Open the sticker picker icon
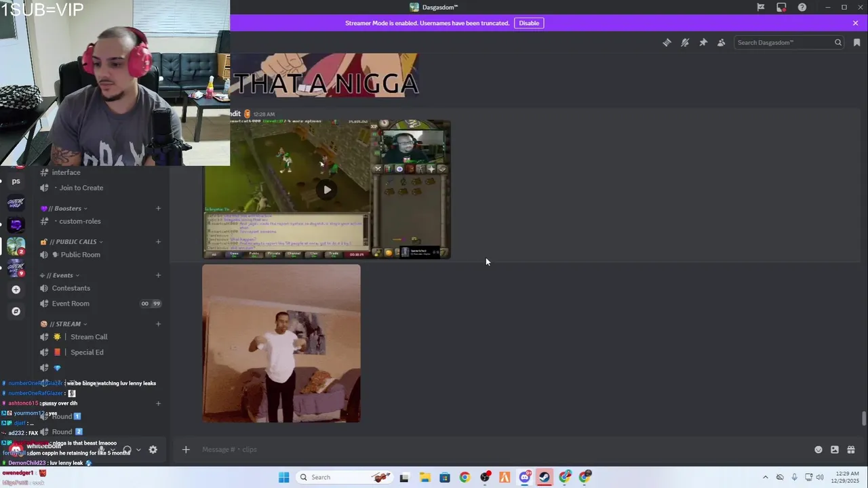This screenshot has height=488, width=868. click(835, 449)
